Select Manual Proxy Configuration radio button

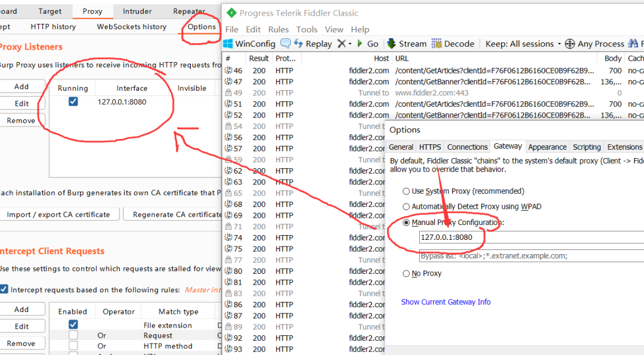[406, 223]
